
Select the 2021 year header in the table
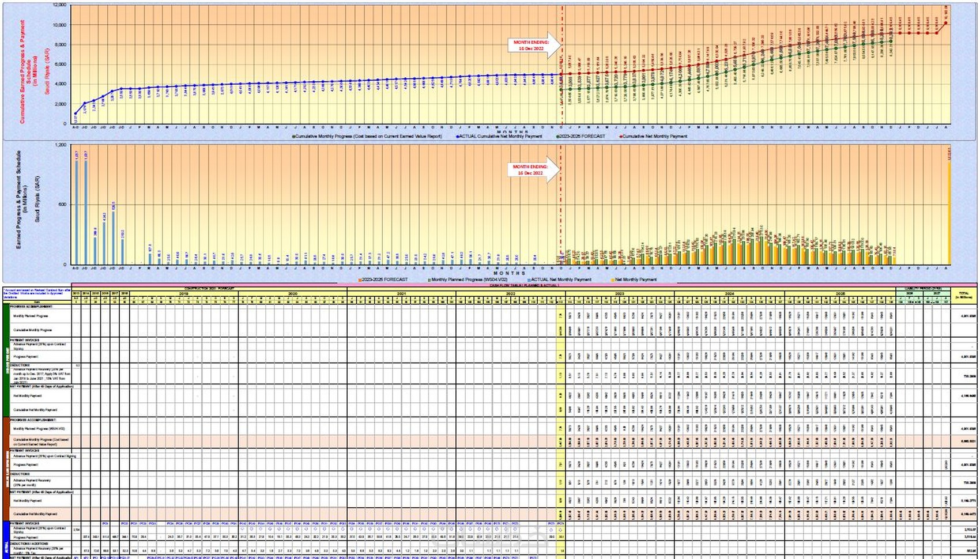point(401,294)
